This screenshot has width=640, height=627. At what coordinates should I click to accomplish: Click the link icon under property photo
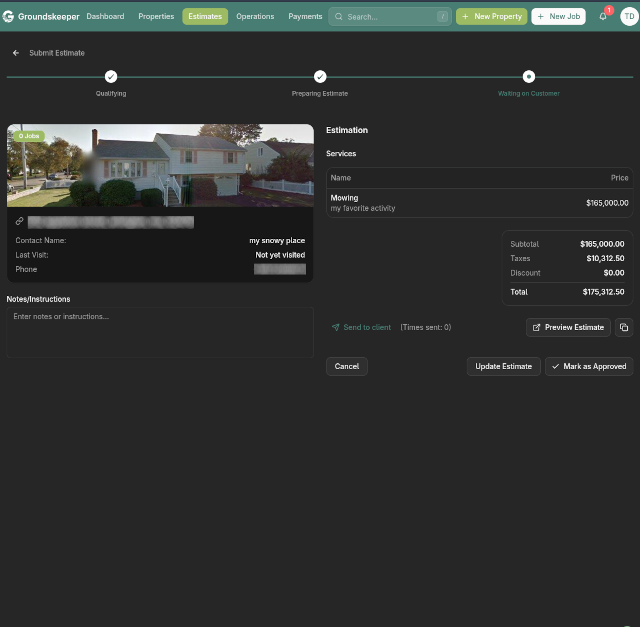(x=20, y=221)
